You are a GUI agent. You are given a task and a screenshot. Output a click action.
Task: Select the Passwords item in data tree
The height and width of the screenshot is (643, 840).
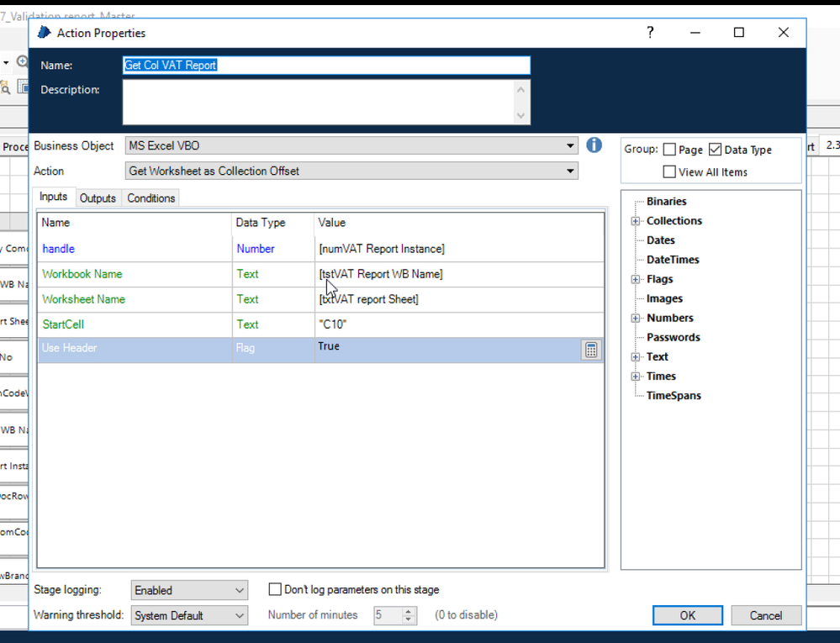pyautogui.click(x=673, y=337)
